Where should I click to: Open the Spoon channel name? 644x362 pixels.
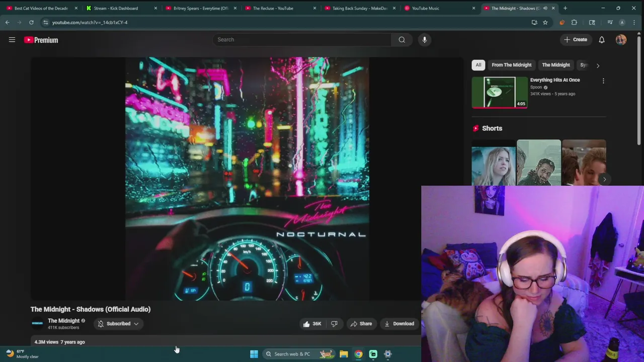tap(536, 87)
